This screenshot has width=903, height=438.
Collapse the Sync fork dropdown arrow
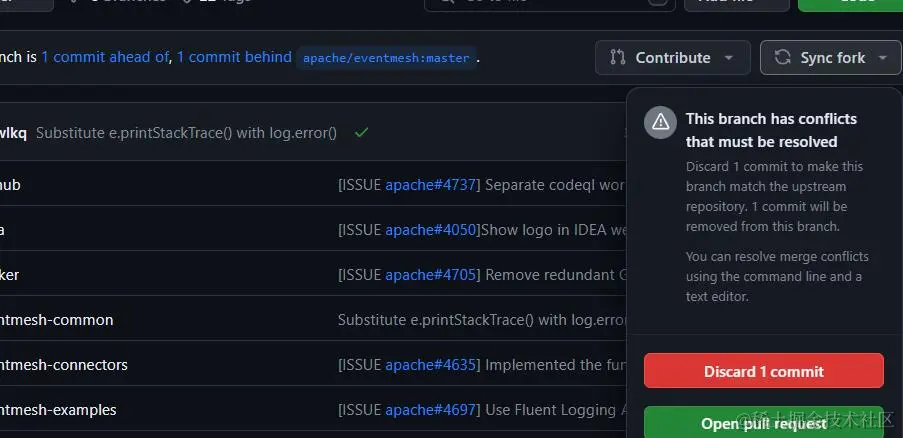point(883,58)
